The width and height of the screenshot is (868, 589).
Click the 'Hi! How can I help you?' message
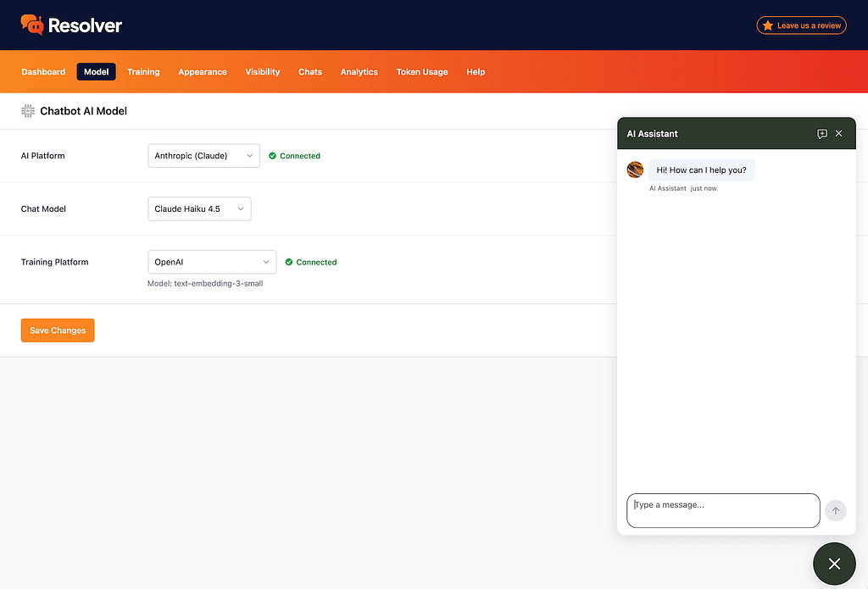point(701,170)
